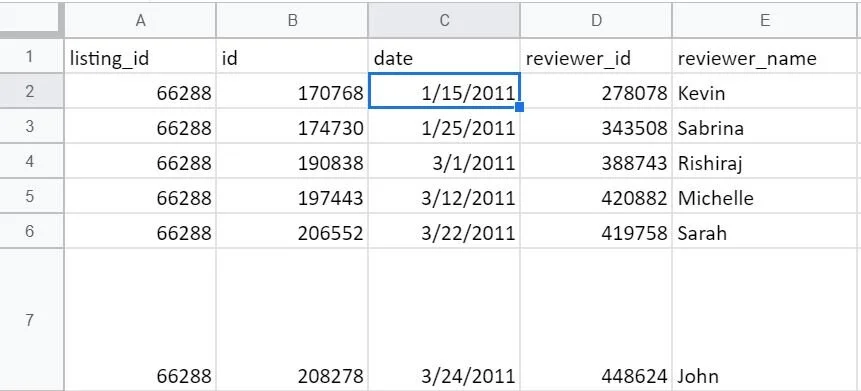Select listing_id 66288 in John's row
Viewport: 861px width, 391px height.
[140, 320]
